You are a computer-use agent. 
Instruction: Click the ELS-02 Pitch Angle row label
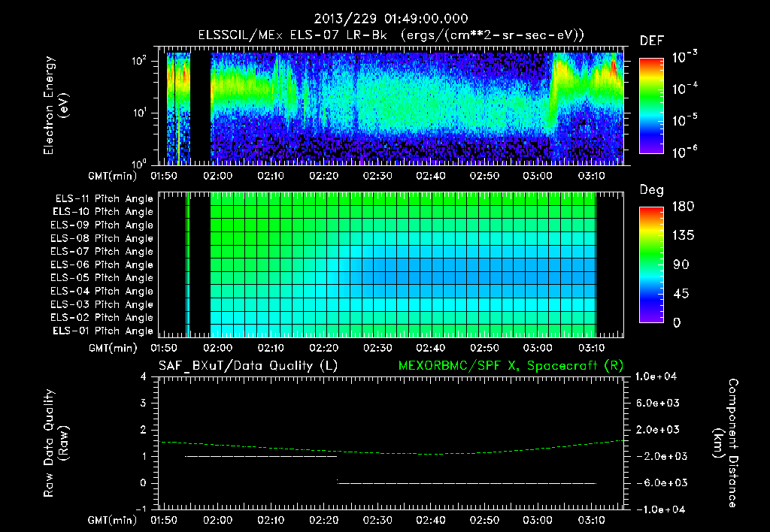(102, 318)
